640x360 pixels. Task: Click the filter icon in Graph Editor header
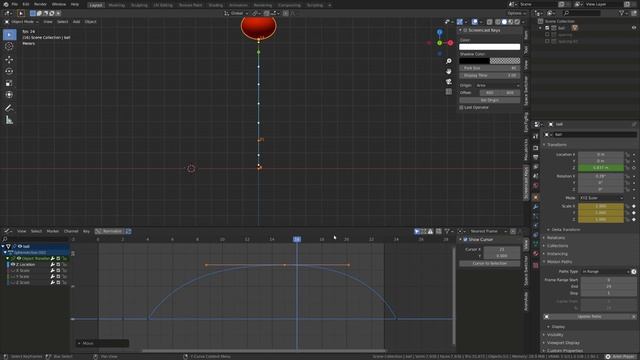pyautogui.click(x=447, y=231)
